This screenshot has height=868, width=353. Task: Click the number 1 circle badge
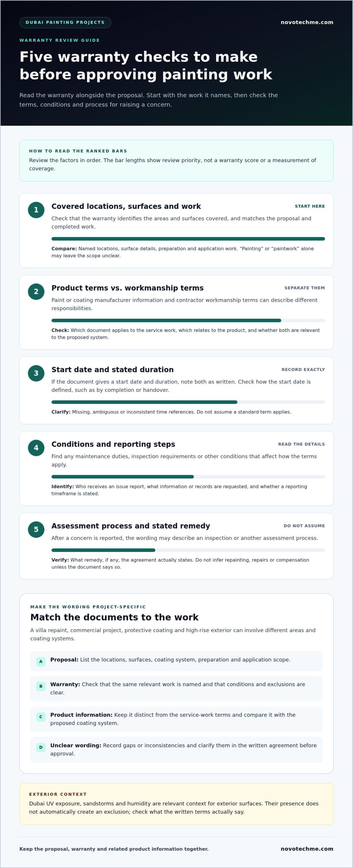coord(36,210)
